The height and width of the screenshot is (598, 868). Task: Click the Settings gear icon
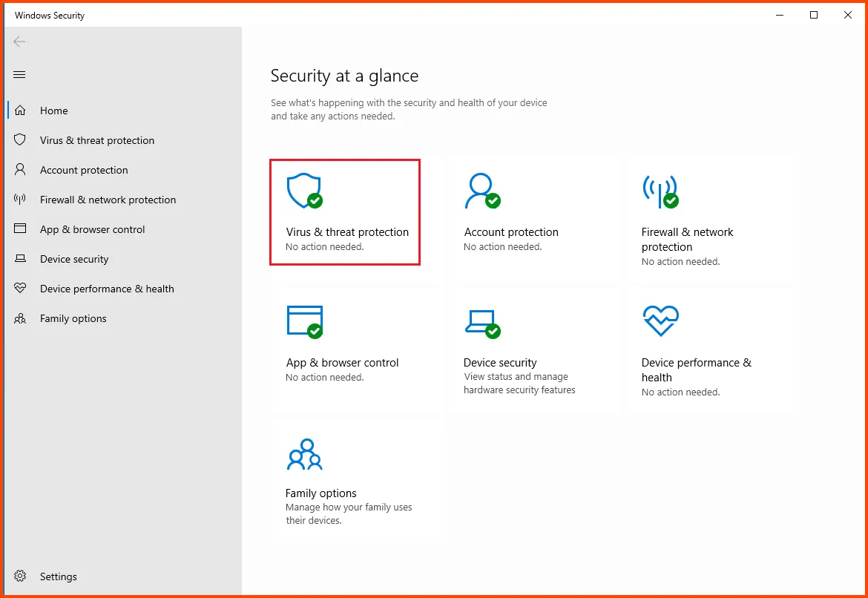coord(20,576)
